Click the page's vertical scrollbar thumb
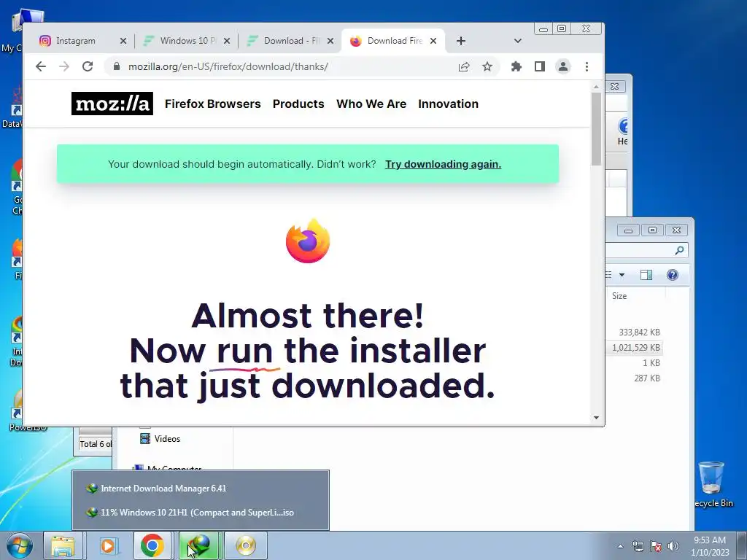Viewport: 747px width, 560px height. 596,128
